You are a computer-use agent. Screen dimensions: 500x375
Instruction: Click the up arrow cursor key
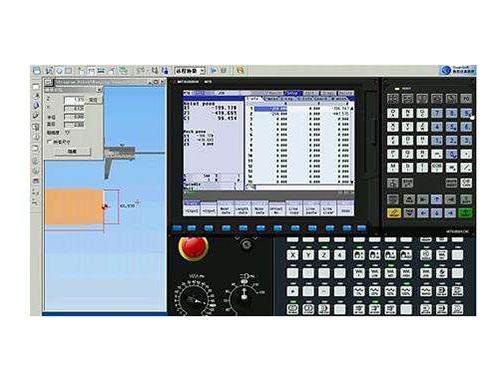tap(436, 199)
